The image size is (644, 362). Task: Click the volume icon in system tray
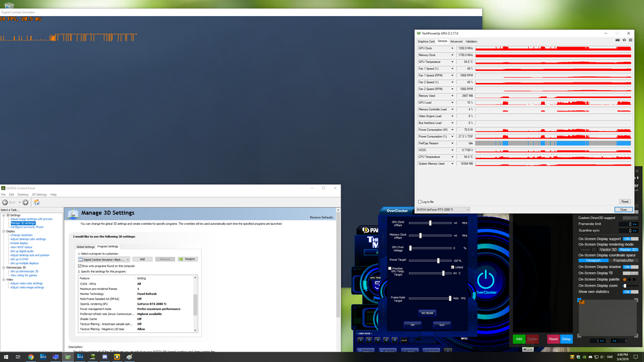[x=602, y=357]
